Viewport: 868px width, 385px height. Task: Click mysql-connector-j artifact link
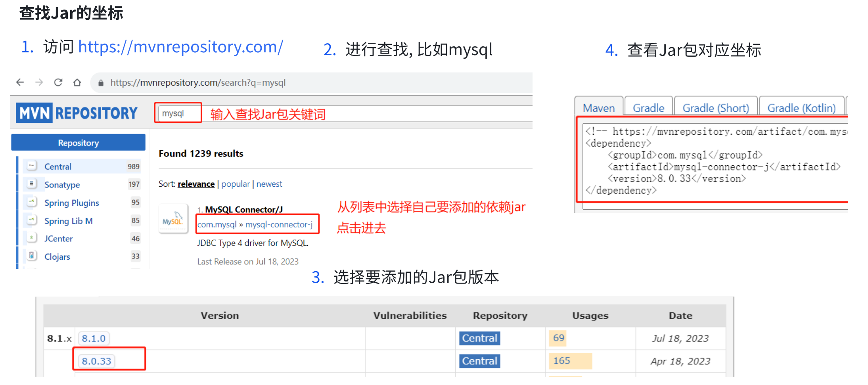click(x=279, y=224)
